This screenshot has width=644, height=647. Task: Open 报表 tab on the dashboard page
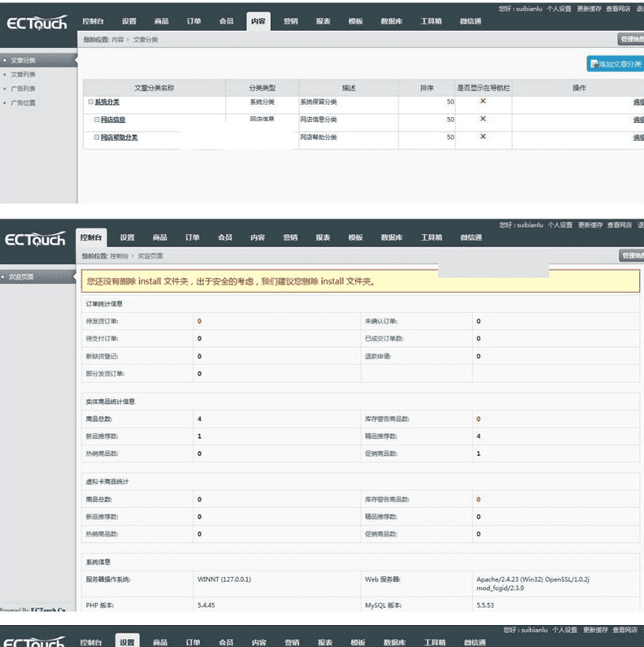pos(323,237)
